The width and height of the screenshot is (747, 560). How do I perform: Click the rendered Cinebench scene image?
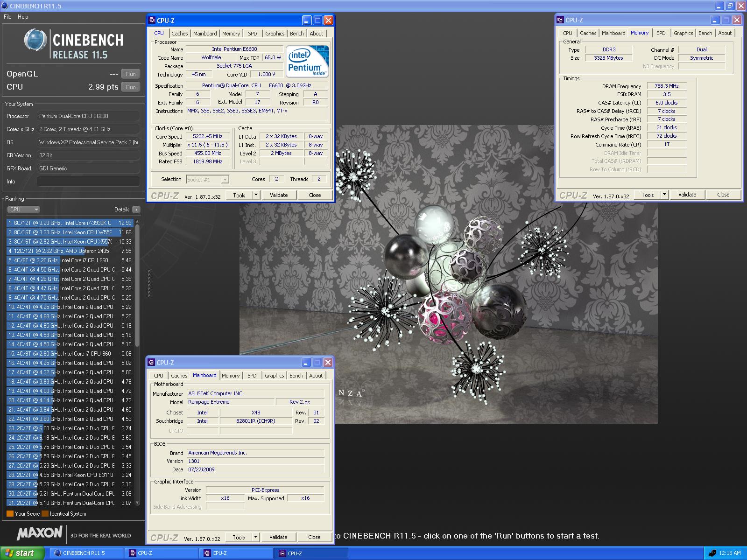pos(448,274)
